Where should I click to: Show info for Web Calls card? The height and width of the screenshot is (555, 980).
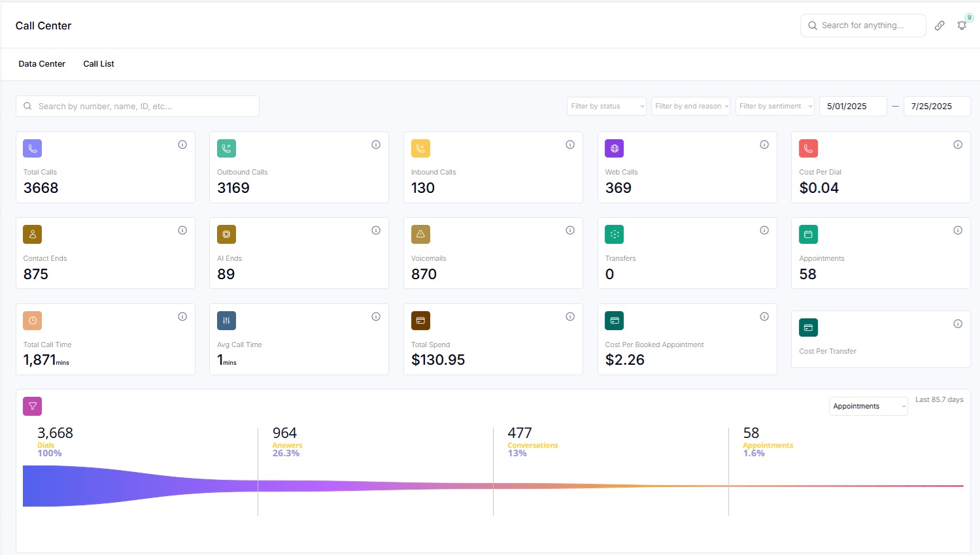pos(764,144)
